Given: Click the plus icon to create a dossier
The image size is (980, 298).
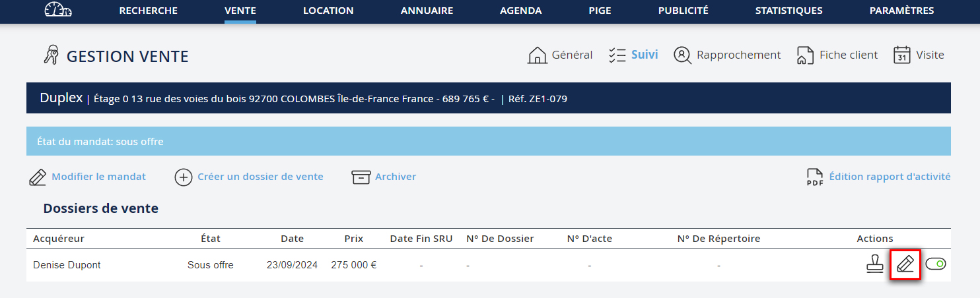Looking at the screenshot, I should tap(183, 177).
